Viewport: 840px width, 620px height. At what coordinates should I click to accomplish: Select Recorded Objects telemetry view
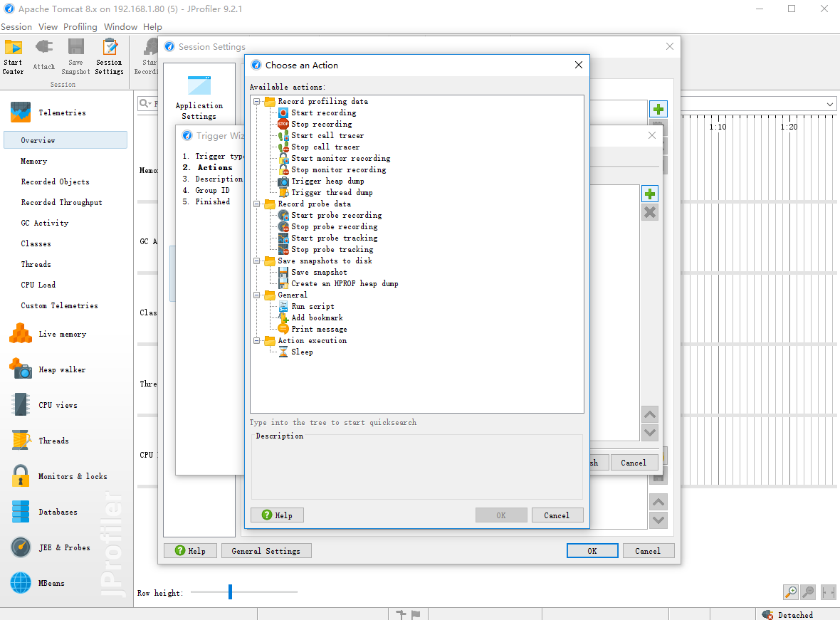56,182
